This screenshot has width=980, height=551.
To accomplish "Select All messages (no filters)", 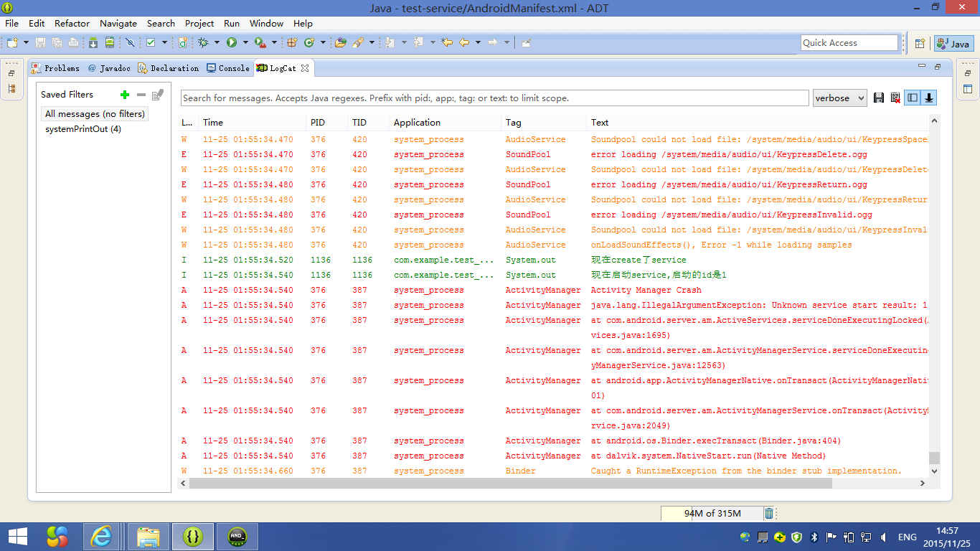I will click(95, 113).
